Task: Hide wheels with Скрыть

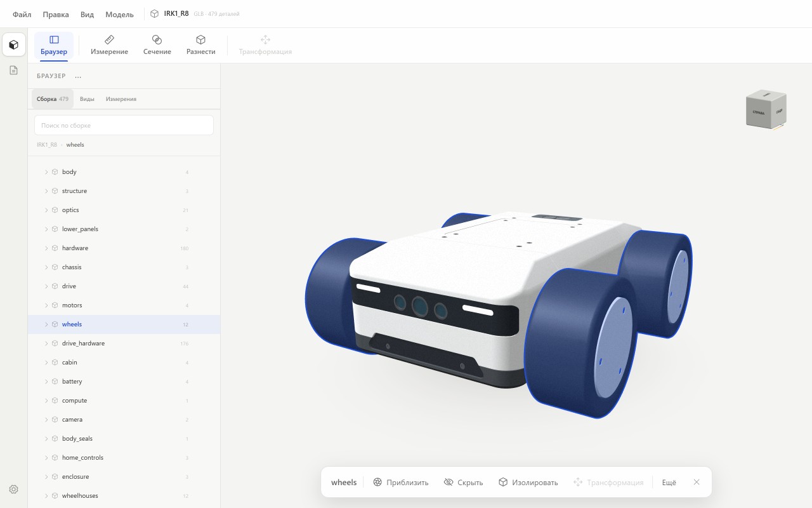Action: pos(463,483)
